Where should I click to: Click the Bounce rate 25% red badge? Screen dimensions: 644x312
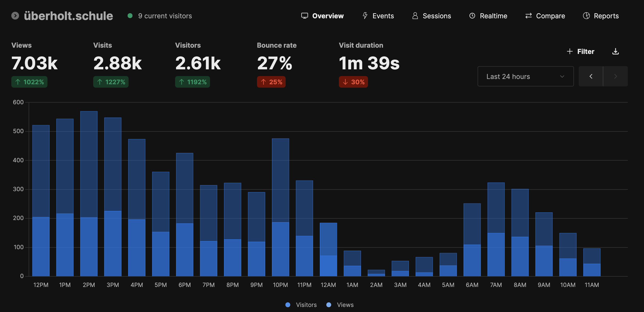(x=271, y=82)
